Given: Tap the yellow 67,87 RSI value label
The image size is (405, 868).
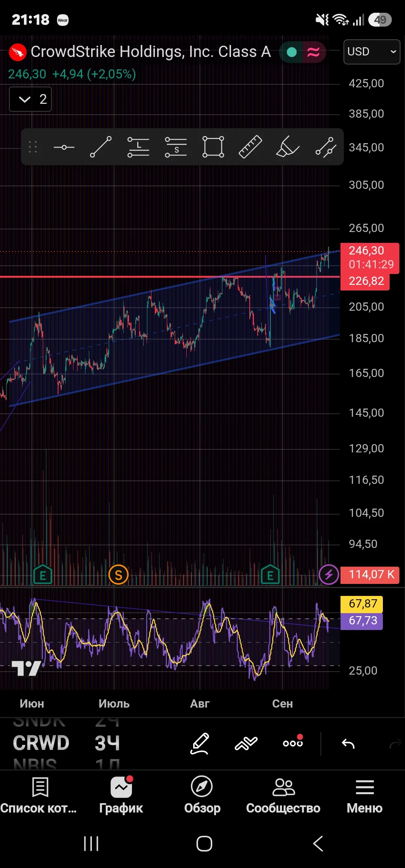Looking at the screenshot, I should 362,604.
